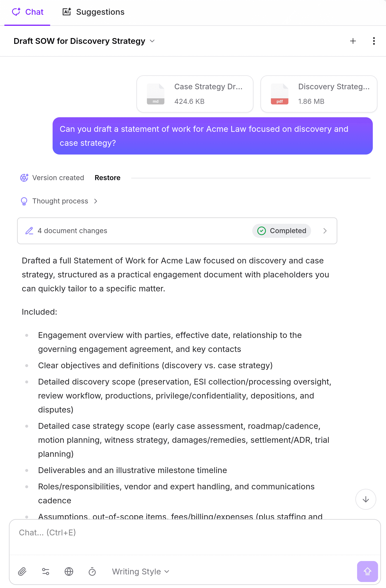Click the pencil icon beside document changes

[29, 231]
